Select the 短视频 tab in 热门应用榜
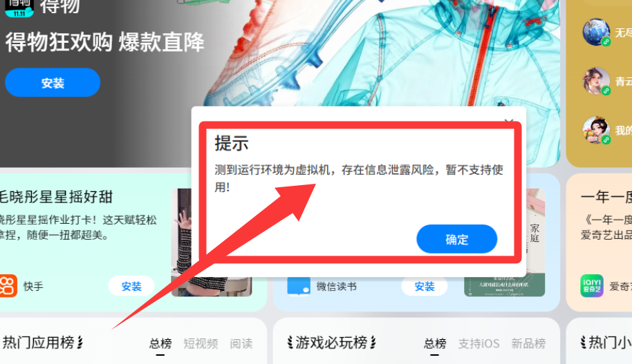This screenshot has width=632, height=364. click(201, 343)
